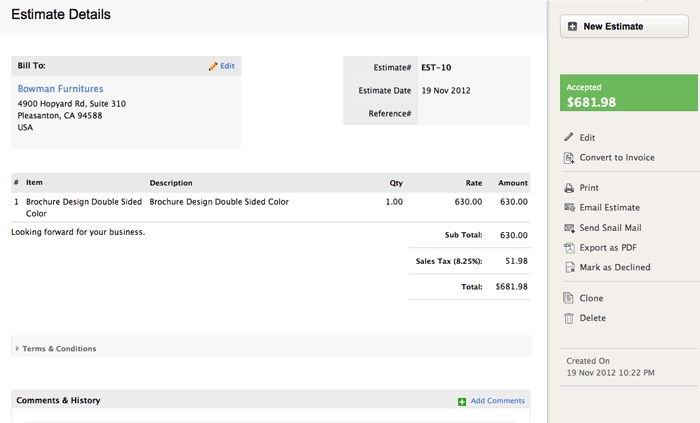Click the green plus Add Comments icon
Viewport: 700px width, 423px height.
(461, 401)
